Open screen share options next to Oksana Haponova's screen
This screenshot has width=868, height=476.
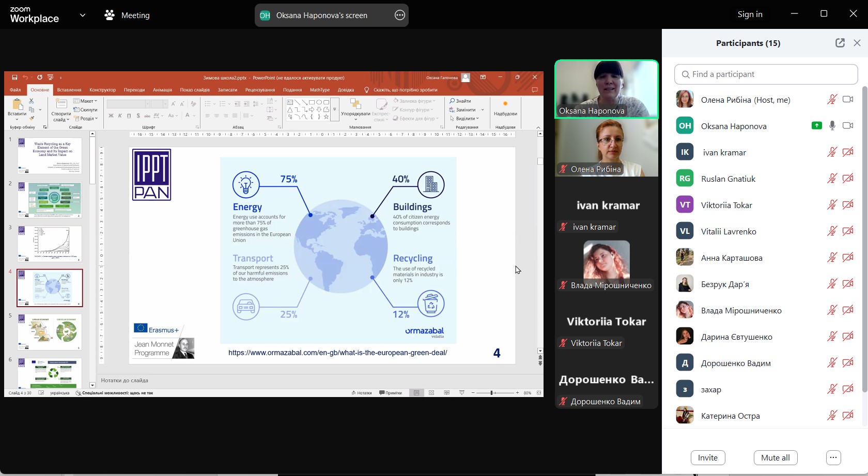click(400, 15)
